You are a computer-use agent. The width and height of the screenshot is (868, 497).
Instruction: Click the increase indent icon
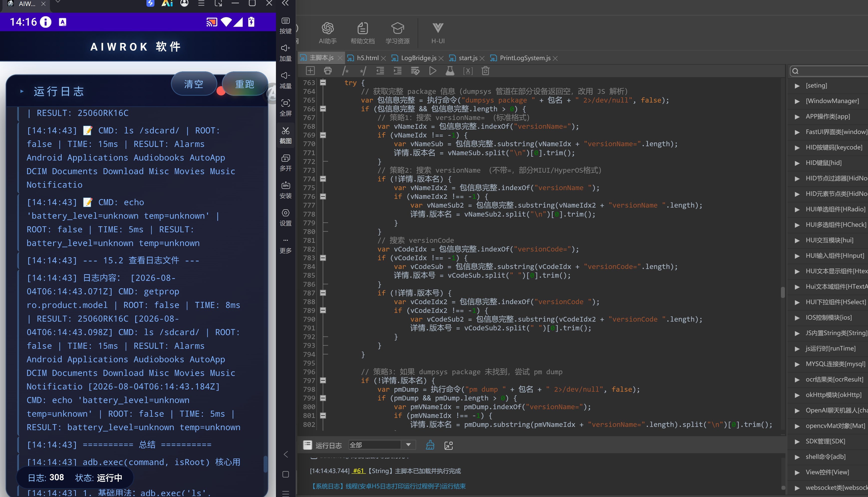398,71
